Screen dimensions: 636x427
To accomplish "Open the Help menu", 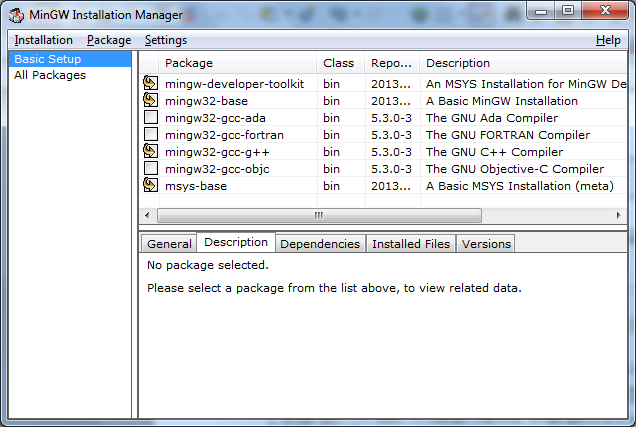I will (608, 40).
